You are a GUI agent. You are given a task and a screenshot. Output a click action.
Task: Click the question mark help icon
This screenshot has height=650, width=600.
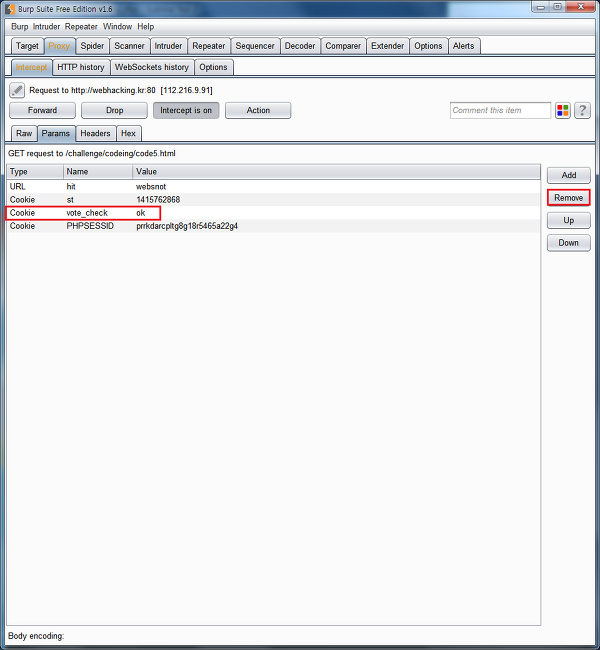tap(582, 110)
